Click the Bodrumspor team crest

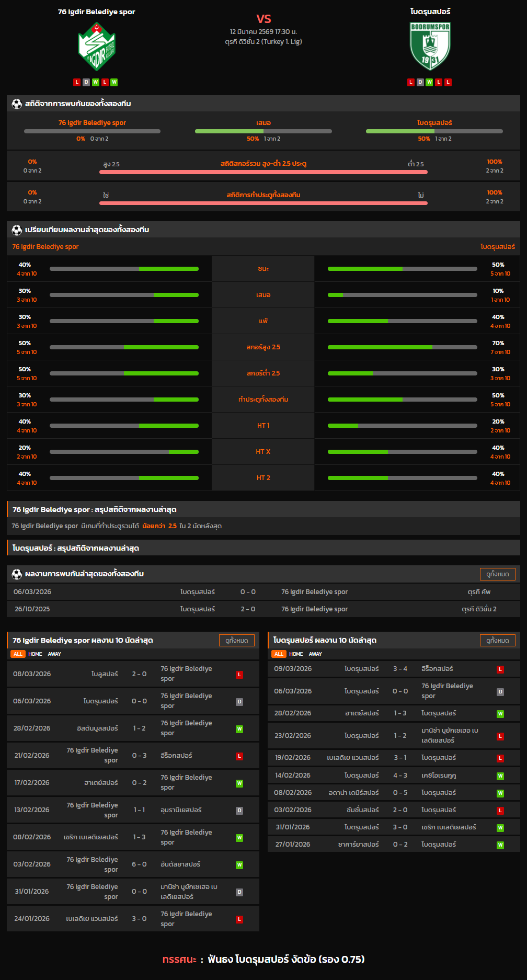pyautogui.click(x=430, y=46)
